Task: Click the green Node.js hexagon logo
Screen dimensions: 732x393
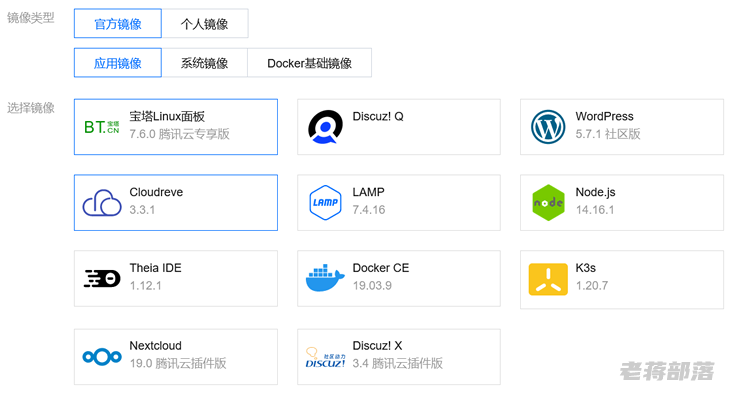Action: 548,203
